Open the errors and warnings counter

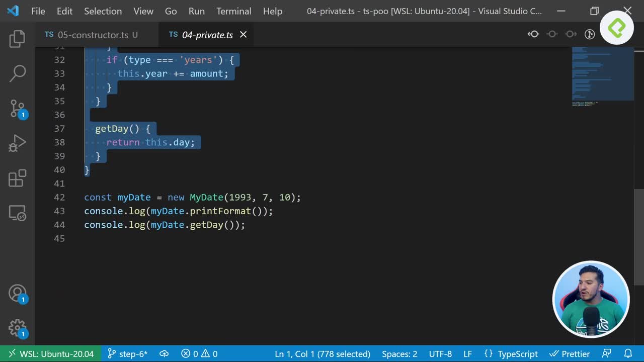(x=199, y=354)
